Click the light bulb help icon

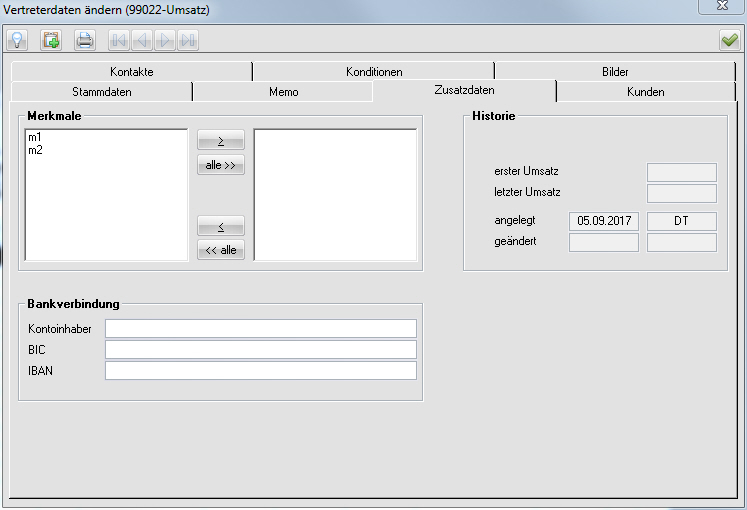(17, 40)
